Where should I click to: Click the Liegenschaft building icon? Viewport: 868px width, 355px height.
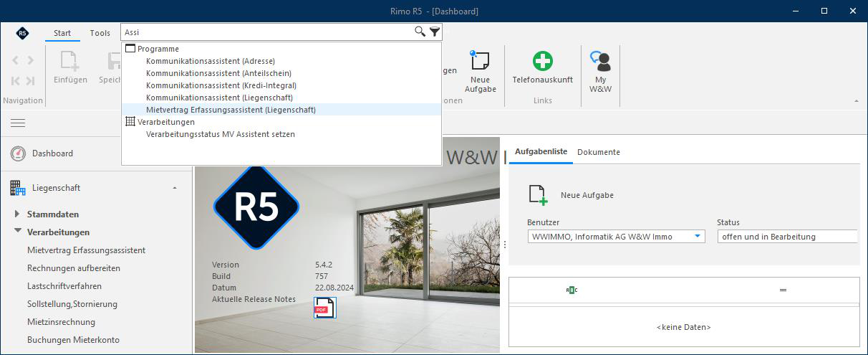[18, 188]
